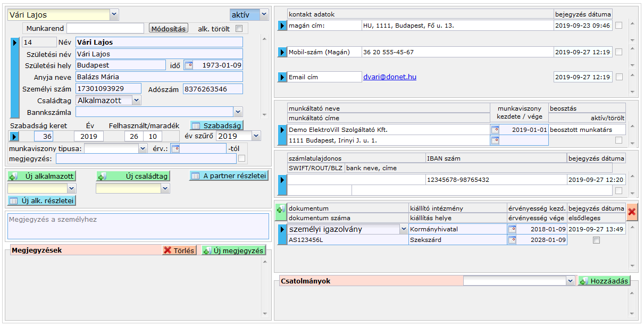Image resolution: width=644 pixels, height=326 pixels.
Task: Click the Új alkalmazott button
Action: [x=41, y=176]
